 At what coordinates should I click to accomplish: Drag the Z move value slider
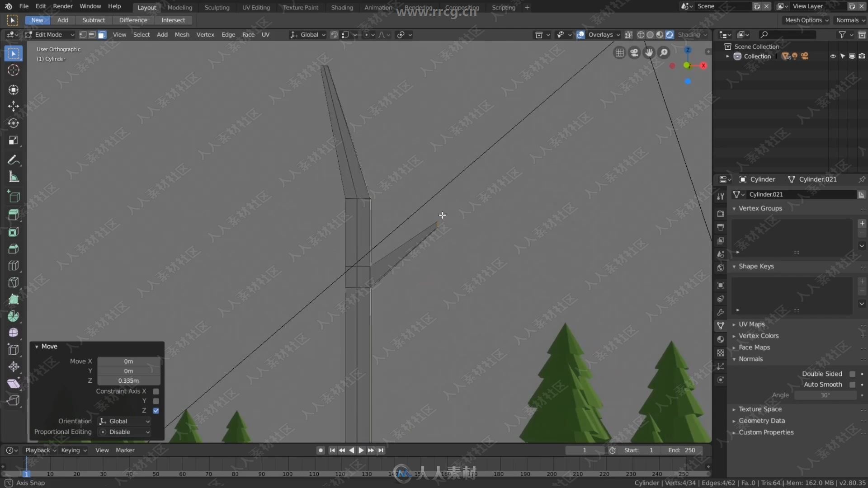click(x=127, y=380)
